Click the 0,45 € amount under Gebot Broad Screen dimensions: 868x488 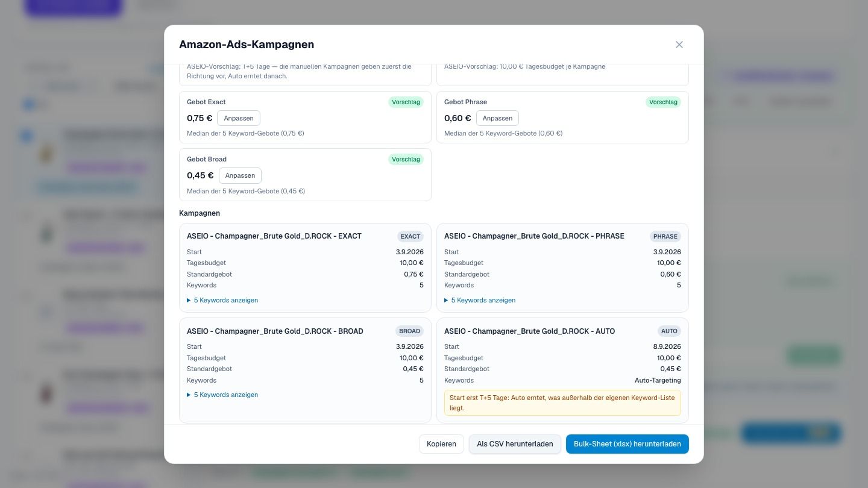200,175
